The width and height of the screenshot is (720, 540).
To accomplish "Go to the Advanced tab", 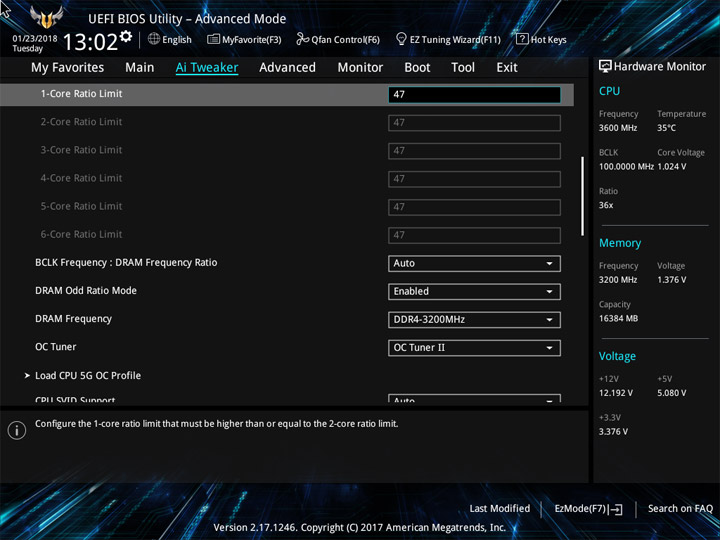I will [287, 68].
